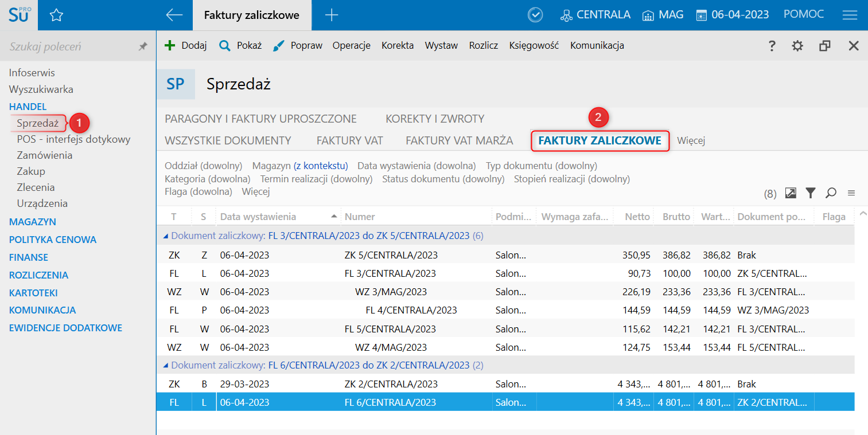This screenshot has width=868, height=435.
Task: Collapse group FL 6/CENTRALA/2023 do ZK 2
Action: click(166, 365)
